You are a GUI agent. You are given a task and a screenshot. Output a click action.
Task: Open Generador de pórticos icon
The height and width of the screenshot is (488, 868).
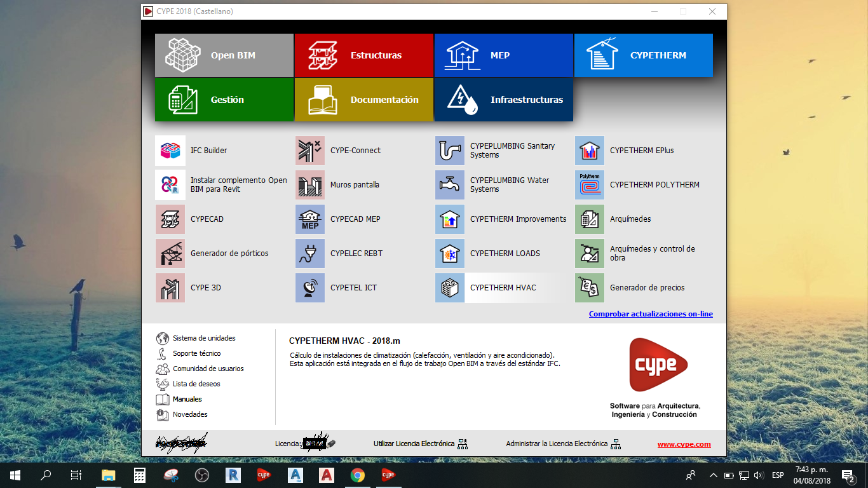170,254
